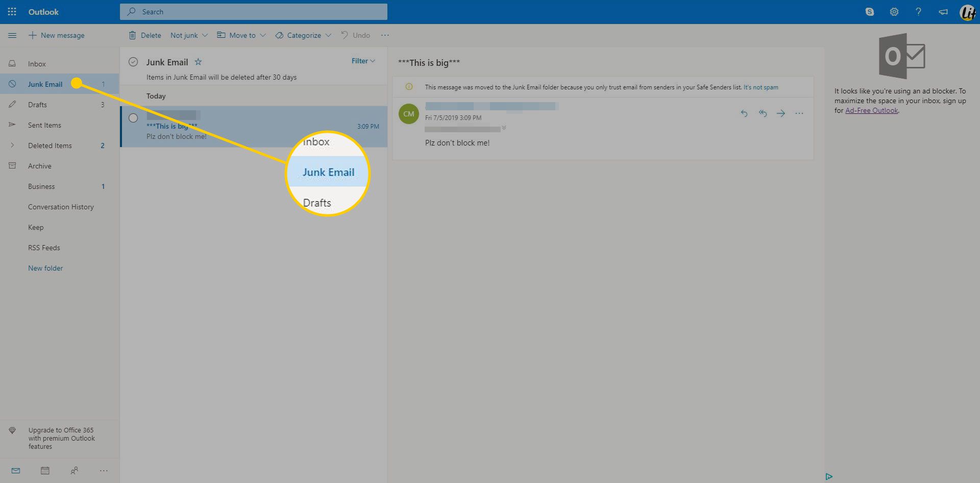This screenshot has width=980, height=483.
Task: Open the toolbar more options ellipsis
Action: tap(385, 35)
